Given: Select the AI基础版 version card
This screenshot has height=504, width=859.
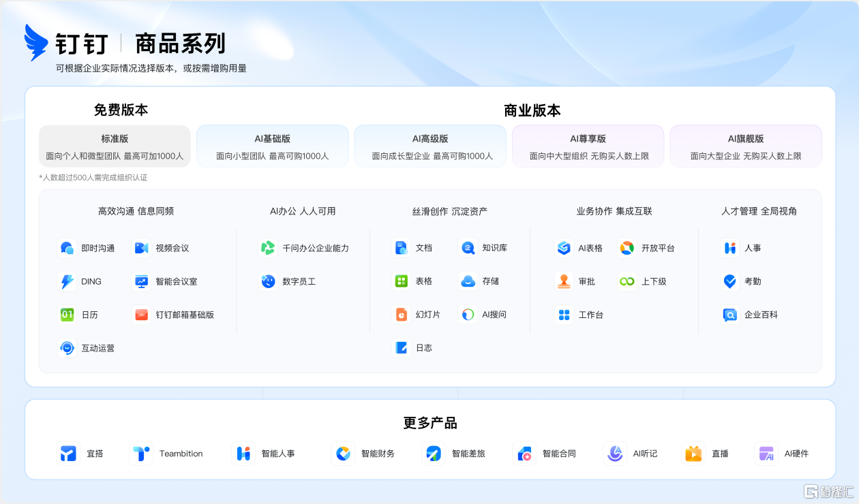Looking at the screenshot, I should (273, 146).
